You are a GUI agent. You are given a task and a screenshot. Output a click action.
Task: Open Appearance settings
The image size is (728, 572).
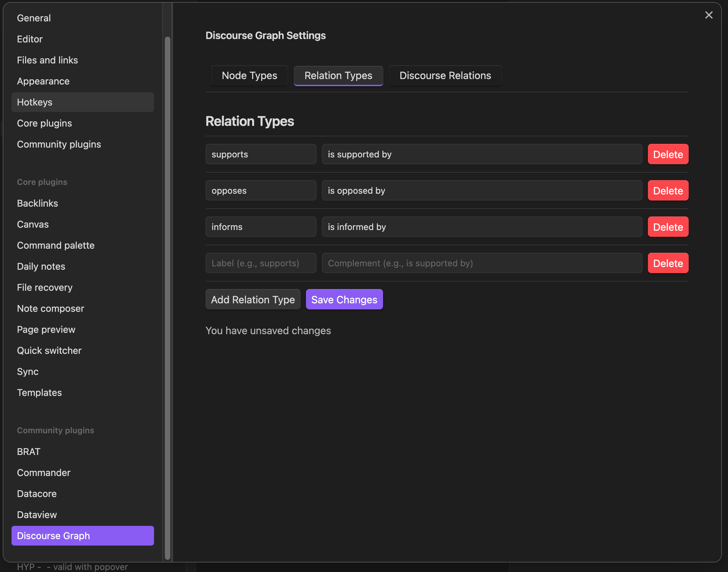coord(43,81)
